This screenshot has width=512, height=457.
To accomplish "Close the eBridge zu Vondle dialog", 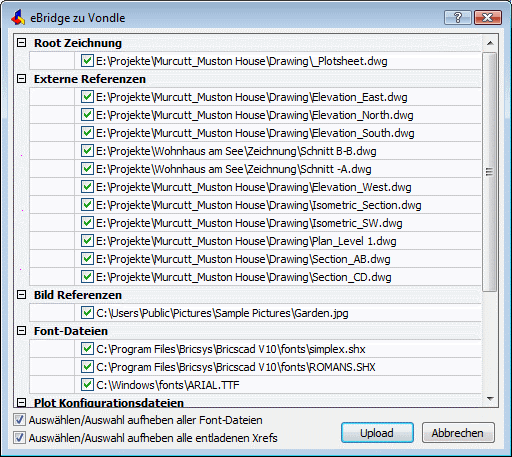I will [488, 17].
